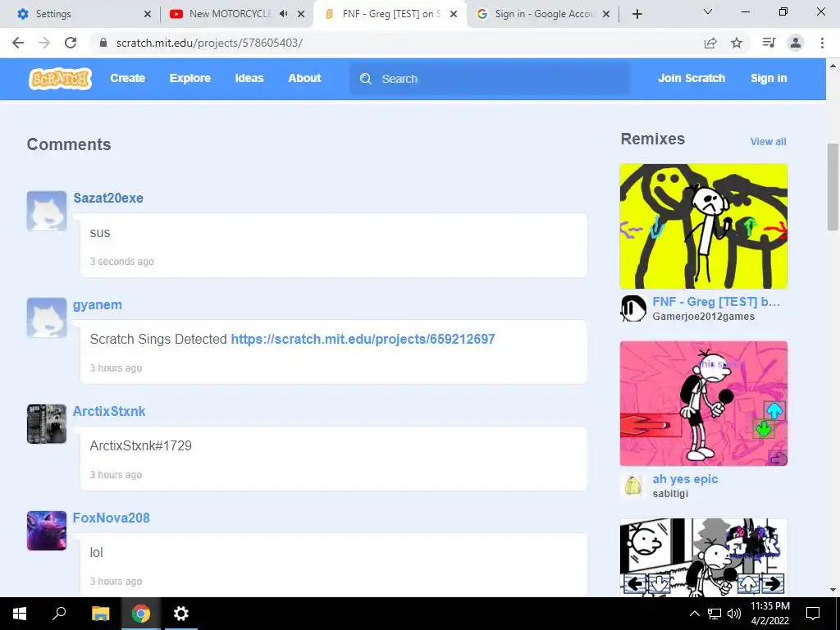Viewport: 840px width, 630px height.
Task: Show hidden system tray icons chevron
Action: pyautogui.click(x=694, y=614)
